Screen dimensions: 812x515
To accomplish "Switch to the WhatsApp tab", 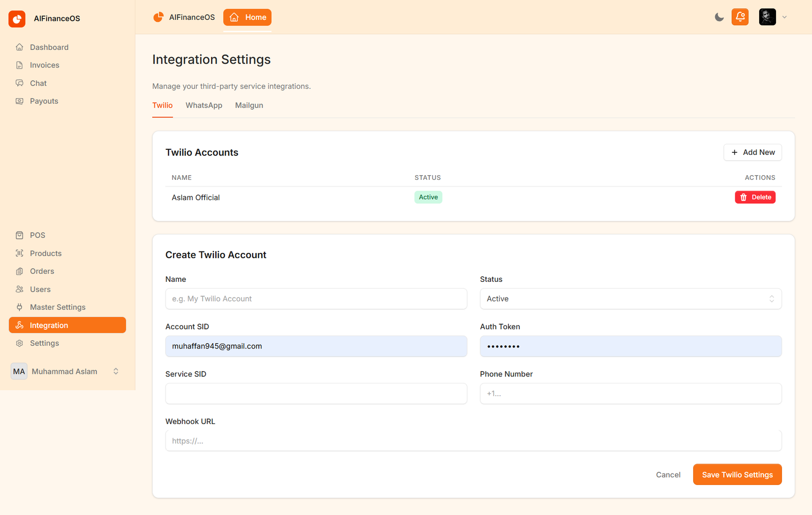I will pos(204,106).
